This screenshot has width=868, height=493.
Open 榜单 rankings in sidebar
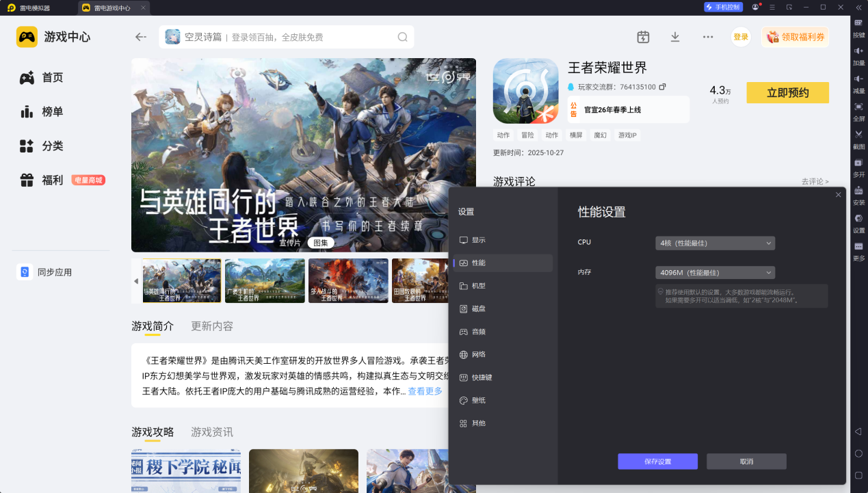click(x=42, y=111)
